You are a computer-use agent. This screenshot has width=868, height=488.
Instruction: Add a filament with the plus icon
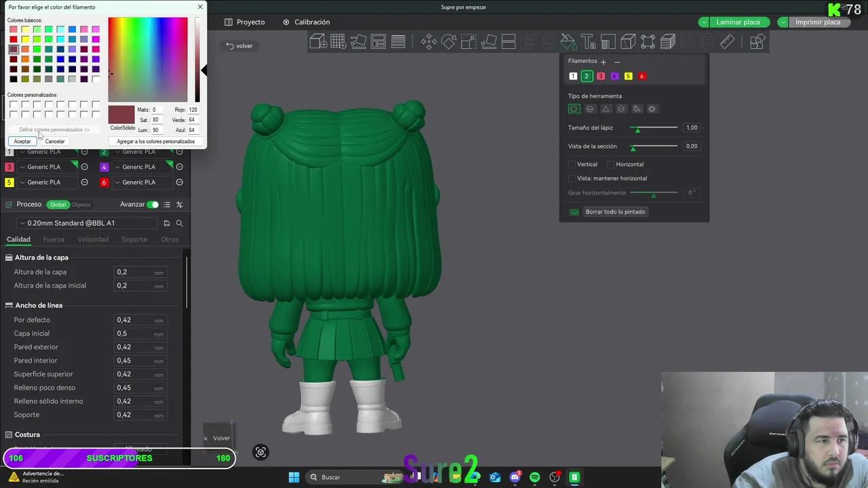click(x=603, y=62)
